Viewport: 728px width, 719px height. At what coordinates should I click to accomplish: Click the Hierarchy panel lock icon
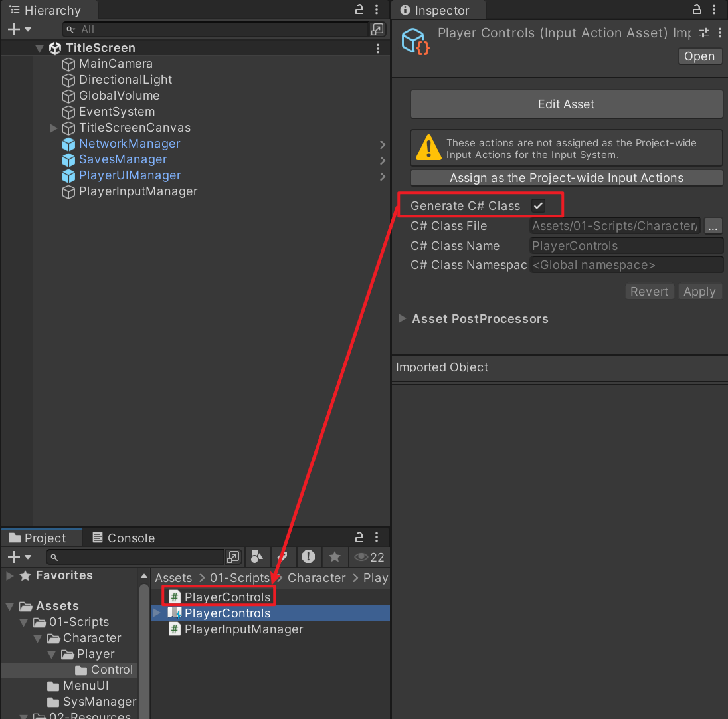[359, 9]
